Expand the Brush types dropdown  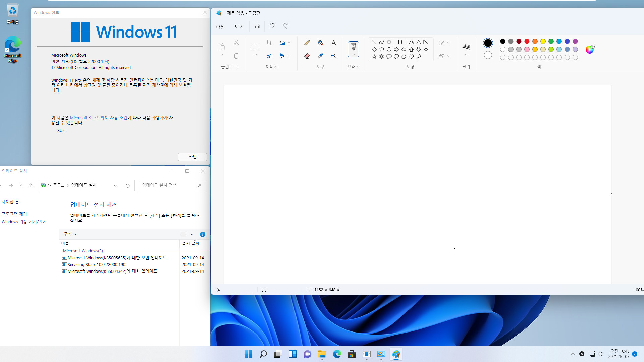point(353,55)
